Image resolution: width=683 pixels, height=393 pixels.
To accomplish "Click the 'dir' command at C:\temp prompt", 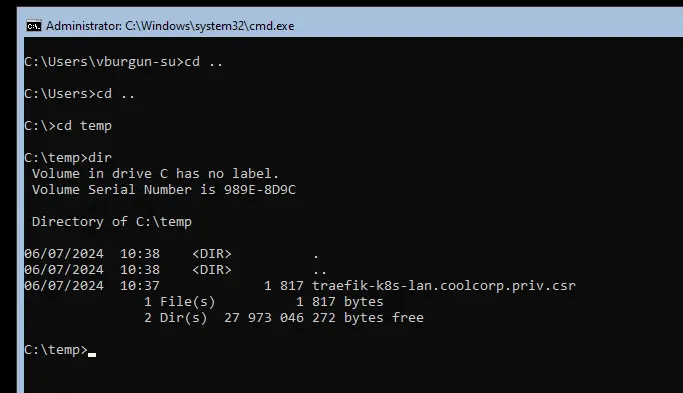I will pos(100,157).
